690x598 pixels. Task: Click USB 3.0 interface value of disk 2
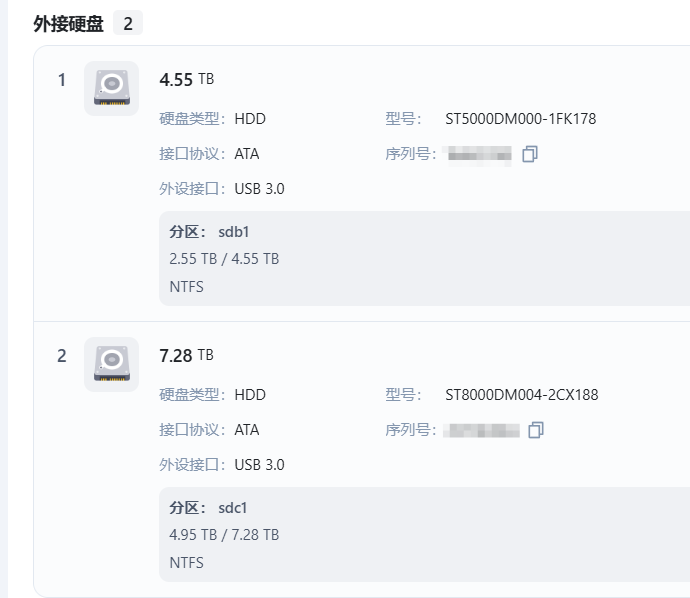[259, 465]
